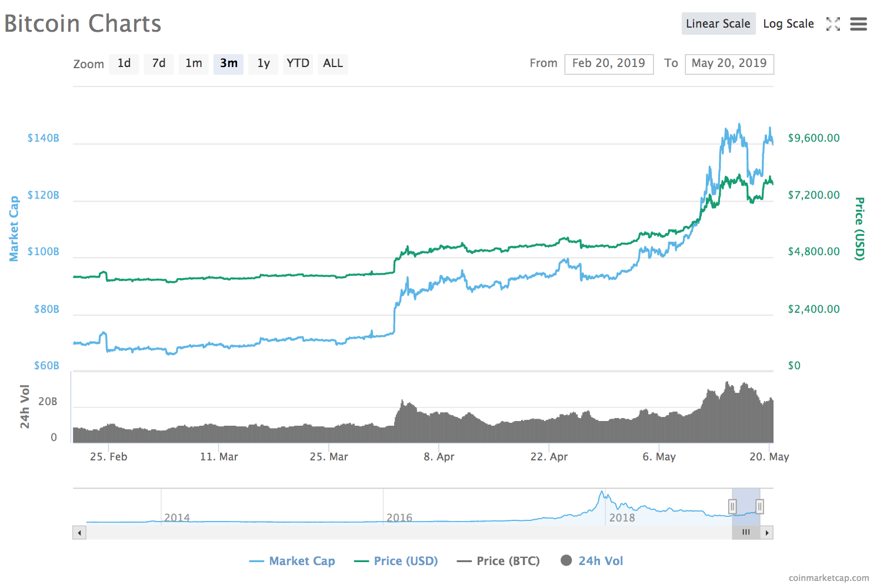Enter fullscreen chart view
The image size is (880, 588).
point(833,24)
